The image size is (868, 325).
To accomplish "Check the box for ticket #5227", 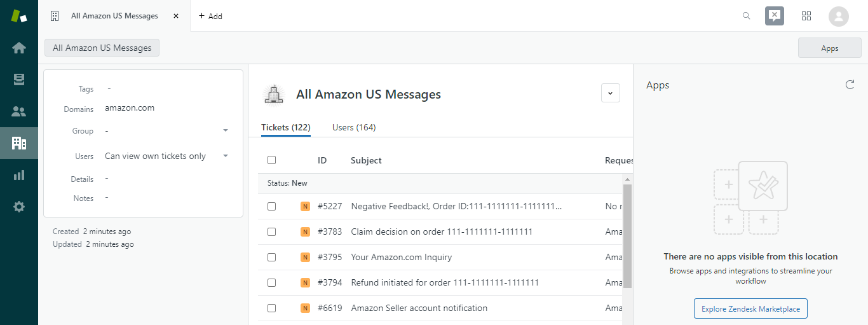I will point(272,206).
